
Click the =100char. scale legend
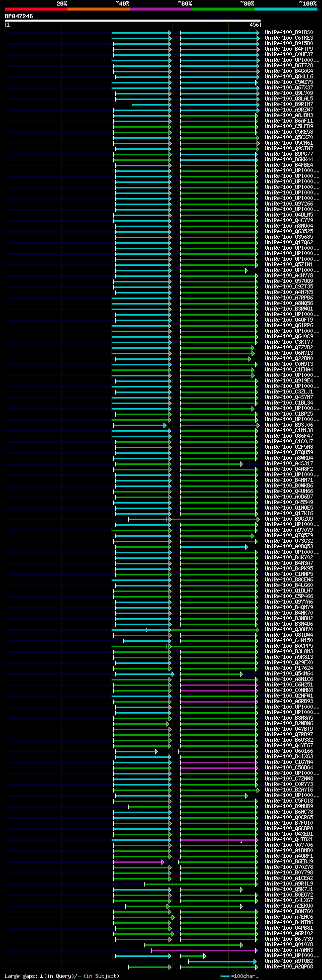pos(239,976)
